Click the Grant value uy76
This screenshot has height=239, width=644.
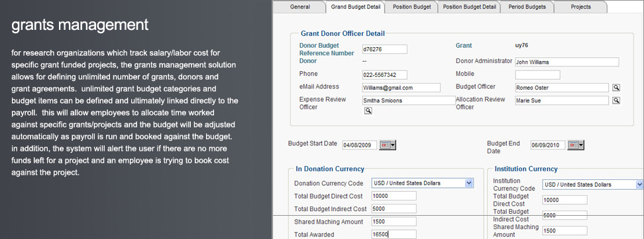coord(521,46)
